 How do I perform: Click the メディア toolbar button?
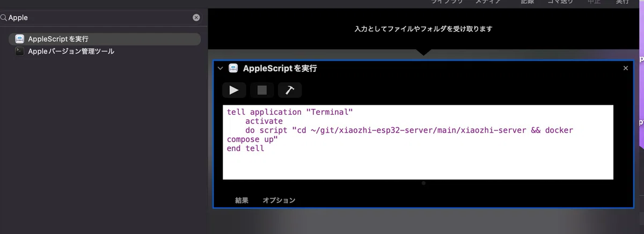[x=488, y=2]
